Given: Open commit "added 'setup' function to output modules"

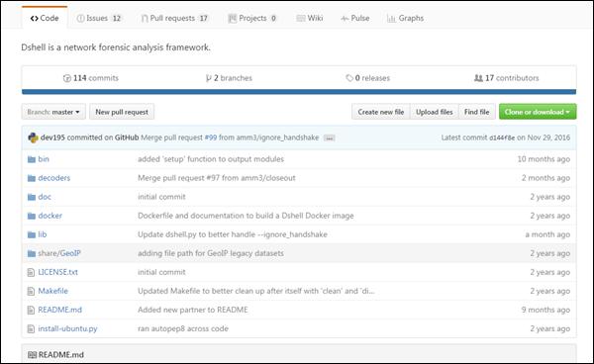Looking at the screenshot, I should tap(211, 159).
